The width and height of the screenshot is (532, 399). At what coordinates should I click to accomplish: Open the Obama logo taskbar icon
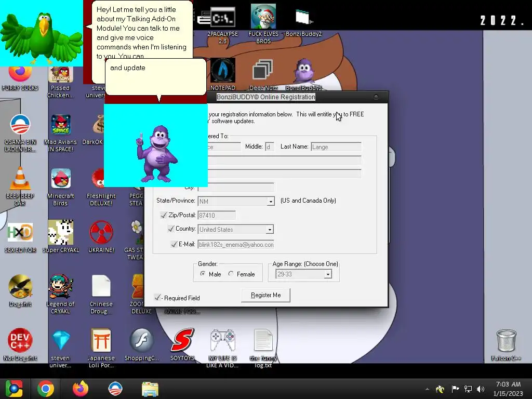[x=115, y=389]
